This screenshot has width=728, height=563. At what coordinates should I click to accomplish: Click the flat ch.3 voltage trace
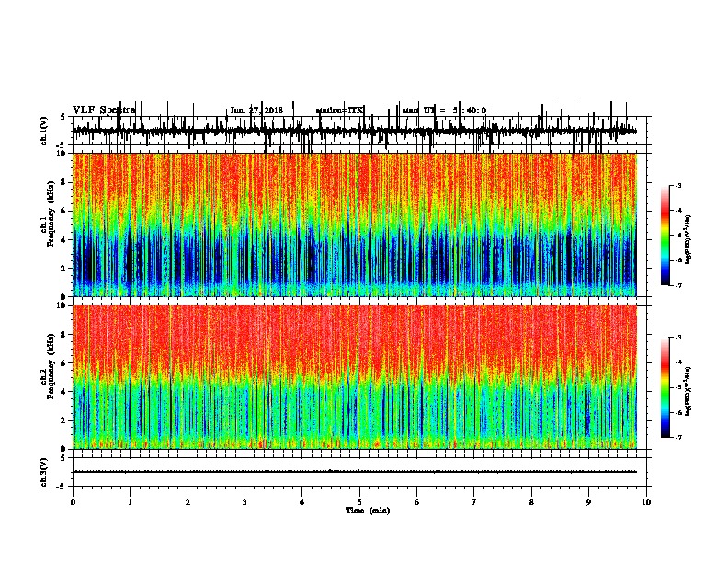pyautogui.click(x=355, y=472)
